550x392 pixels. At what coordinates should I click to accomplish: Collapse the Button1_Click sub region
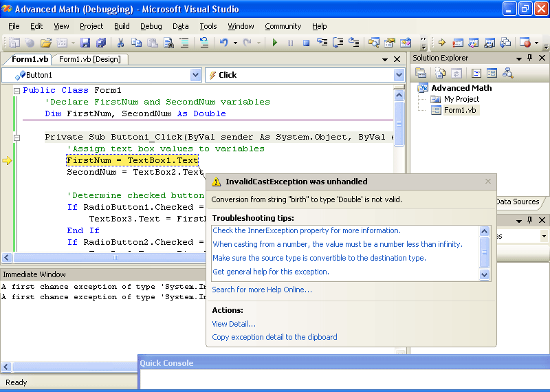point(16,138)
